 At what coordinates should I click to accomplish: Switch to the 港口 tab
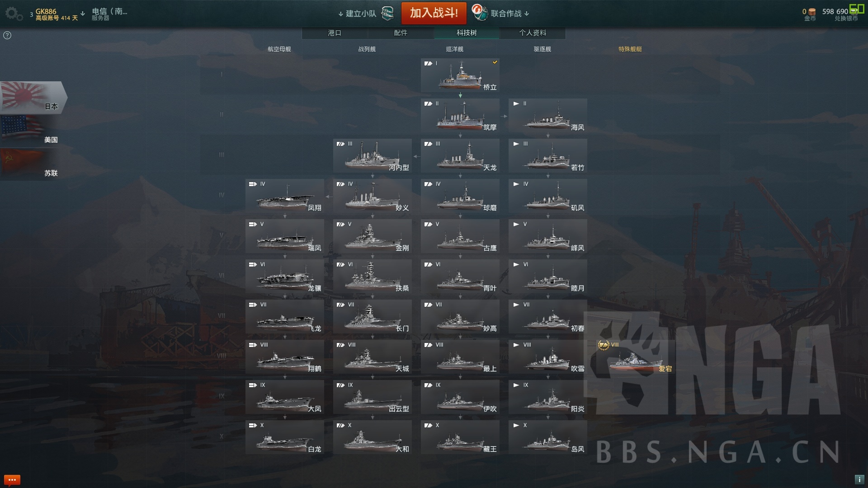(x=335, y=33)
